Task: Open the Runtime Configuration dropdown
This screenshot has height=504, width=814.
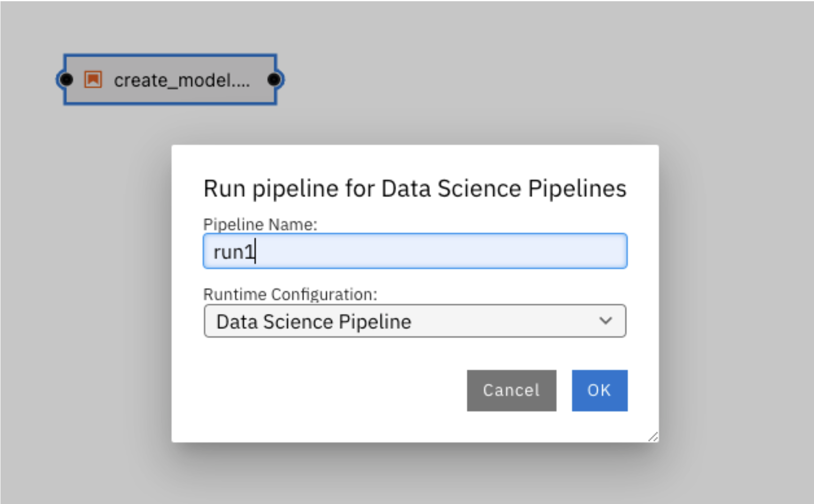Action: pyautogui.click(x=415, y=321)
